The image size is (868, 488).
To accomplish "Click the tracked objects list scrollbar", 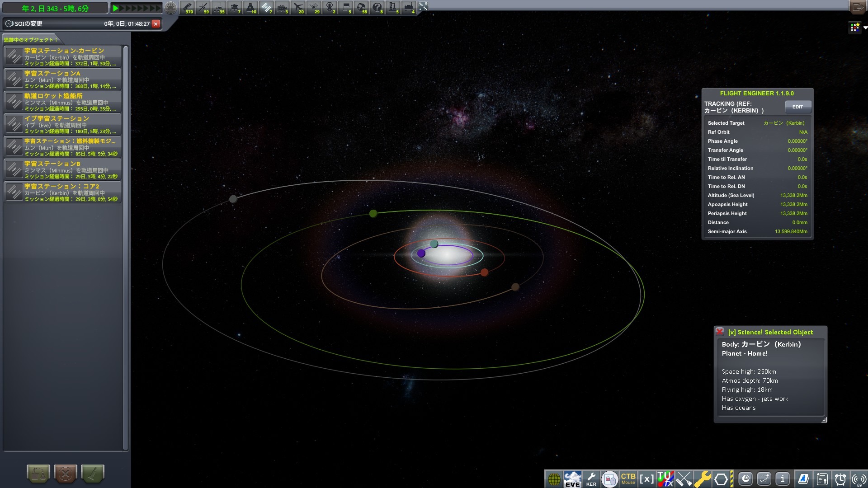I will [x=126, y=248].
